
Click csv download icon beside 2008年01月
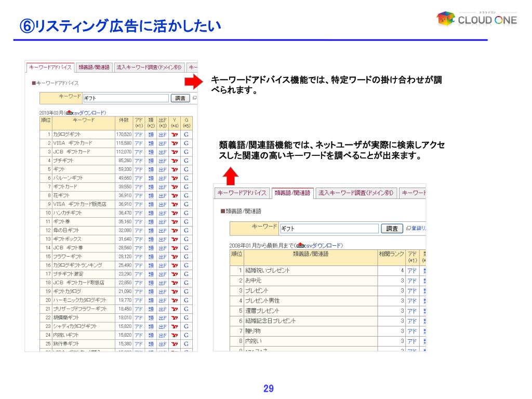click(300, 245)
